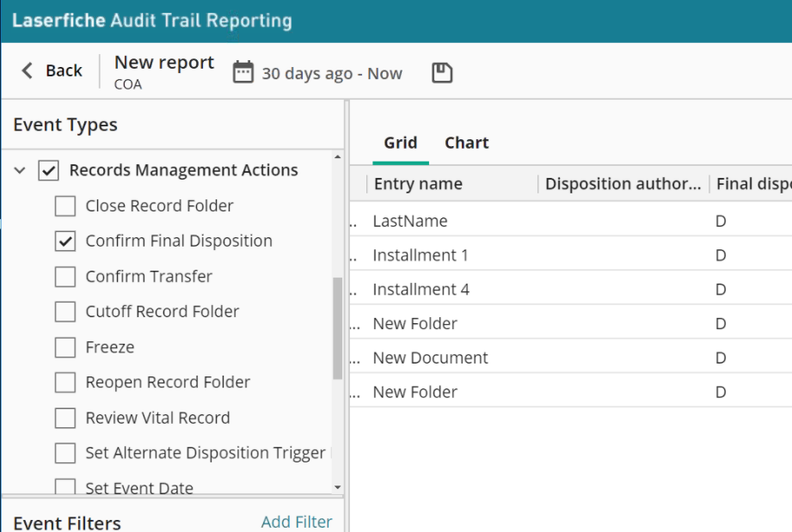Tick Cutoff Record Folder checkbox
Image resolution: width=792 pixels, height=532 pixels.
coord(65,312)
